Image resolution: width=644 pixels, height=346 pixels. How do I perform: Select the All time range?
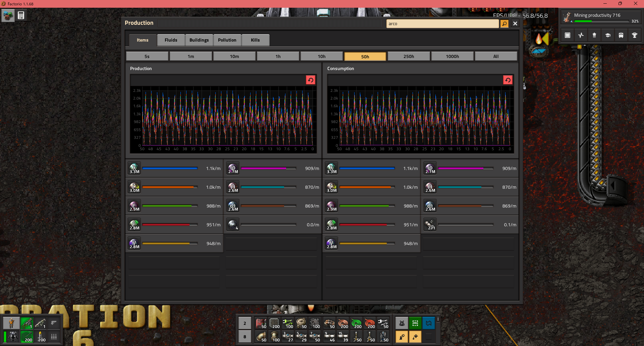pyautogui.click(x=496, y=56)
